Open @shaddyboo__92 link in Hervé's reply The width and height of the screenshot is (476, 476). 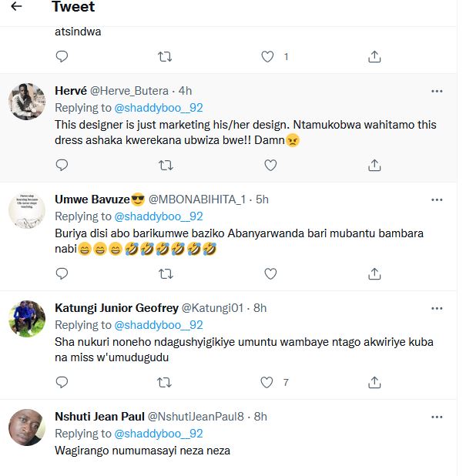159,108
